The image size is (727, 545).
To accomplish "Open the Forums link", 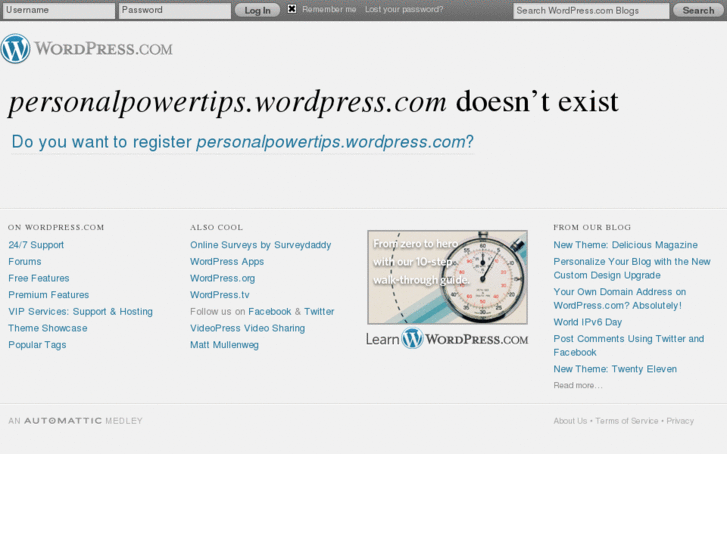I will click(x=25, y=262).
